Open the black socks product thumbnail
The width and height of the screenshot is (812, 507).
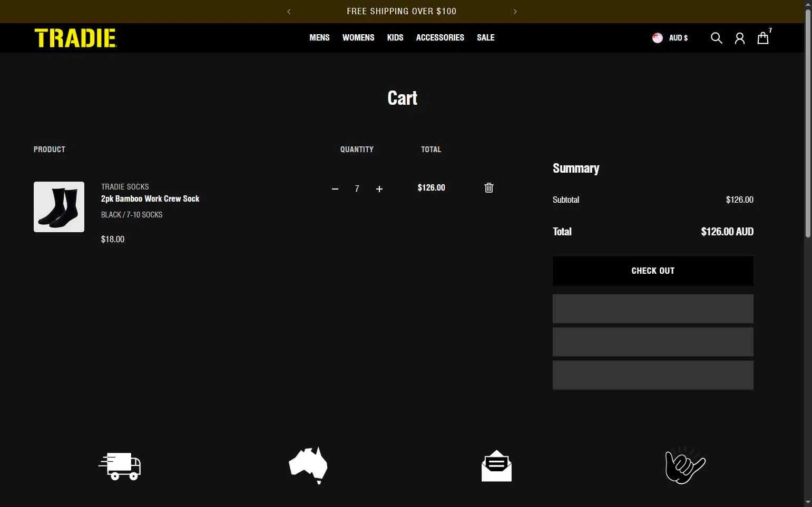click(x=59, y=207)
